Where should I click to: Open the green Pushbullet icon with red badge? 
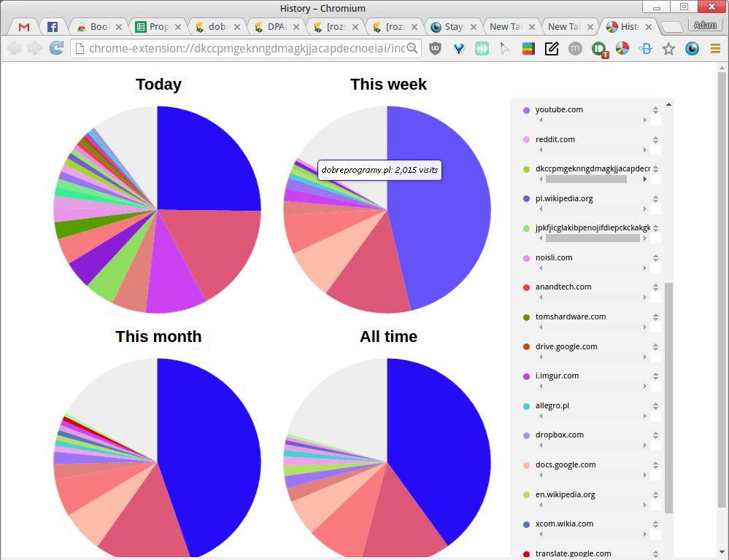point(599,50)
